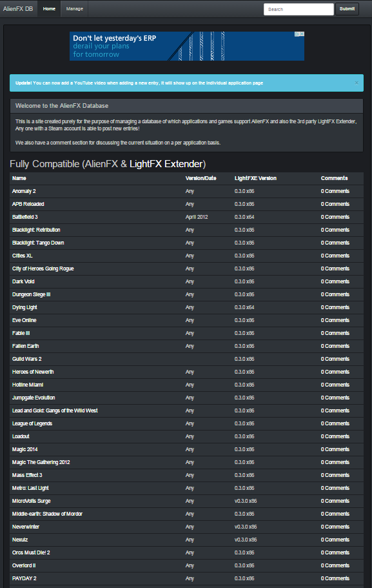Screen dimensions: 372x588
Task: Open the Loadout entry
Action: tap(21, 436)
